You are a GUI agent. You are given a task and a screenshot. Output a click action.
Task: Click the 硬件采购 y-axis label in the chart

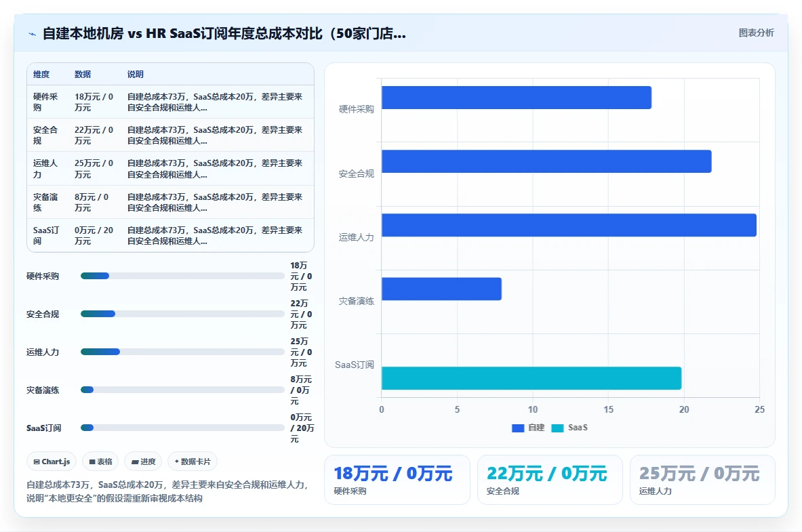point(357,109)
